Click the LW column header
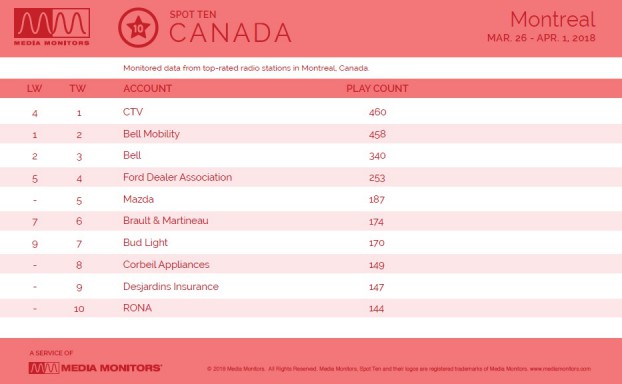 click(35, 88)
